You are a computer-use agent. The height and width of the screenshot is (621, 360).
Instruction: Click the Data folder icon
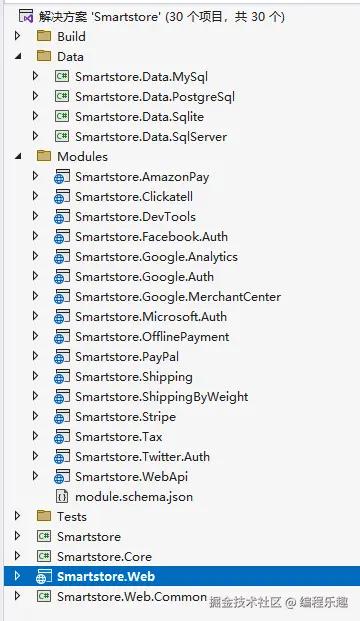point(44,57)
